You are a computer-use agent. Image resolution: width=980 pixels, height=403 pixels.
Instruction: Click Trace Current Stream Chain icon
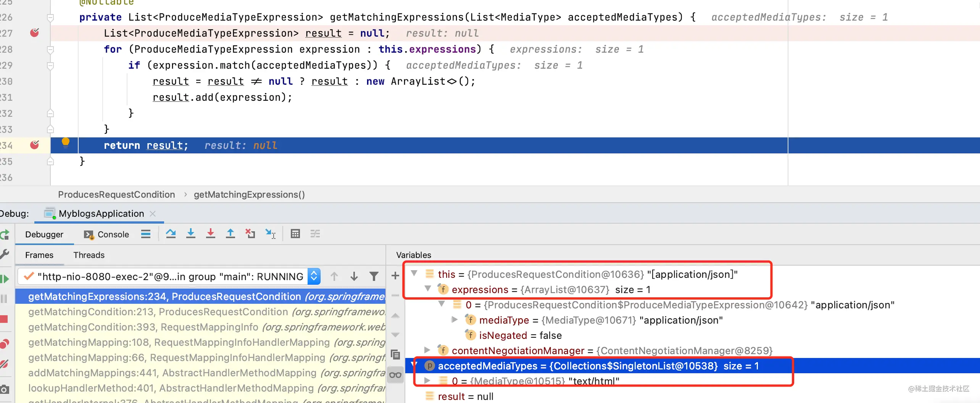[315, 234]
